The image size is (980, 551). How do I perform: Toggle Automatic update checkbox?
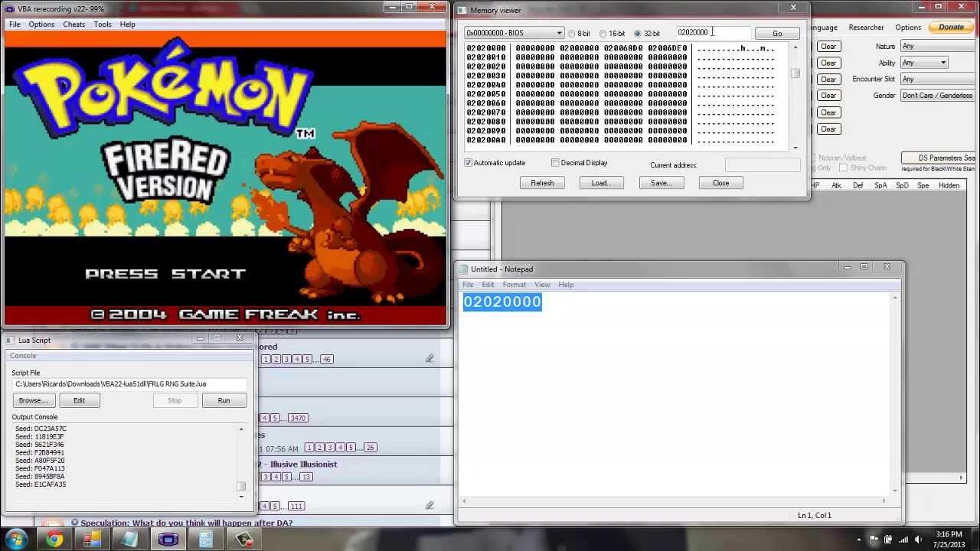tap(469, 163)
